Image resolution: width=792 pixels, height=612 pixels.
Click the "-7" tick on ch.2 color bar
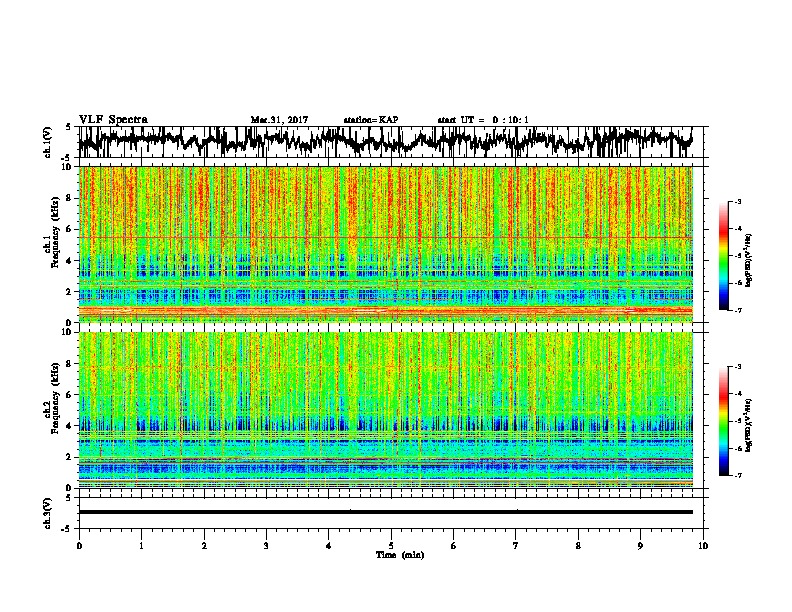point(738,476)
